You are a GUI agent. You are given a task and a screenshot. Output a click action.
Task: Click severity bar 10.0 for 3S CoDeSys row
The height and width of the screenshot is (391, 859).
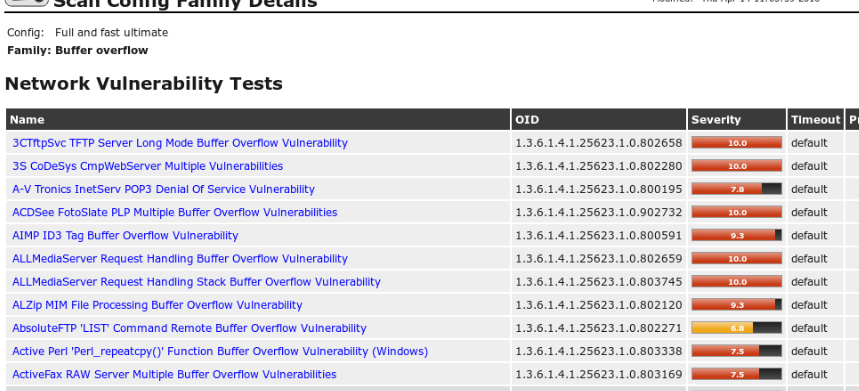(737, 166)
